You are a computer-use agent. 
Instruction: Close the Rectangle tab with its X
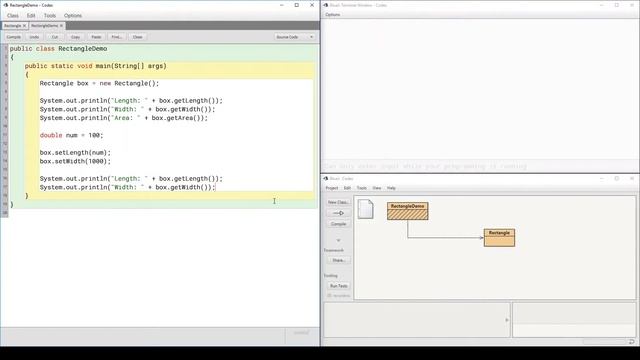tap(24, 26)
